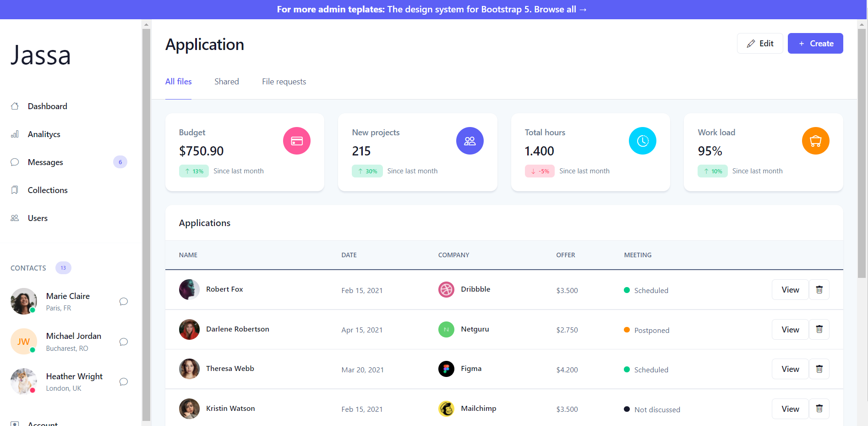The height and width of the screenshot is (426, 868).
Task: Open chat with Marie Claire
Action: [x=123, y=301]
